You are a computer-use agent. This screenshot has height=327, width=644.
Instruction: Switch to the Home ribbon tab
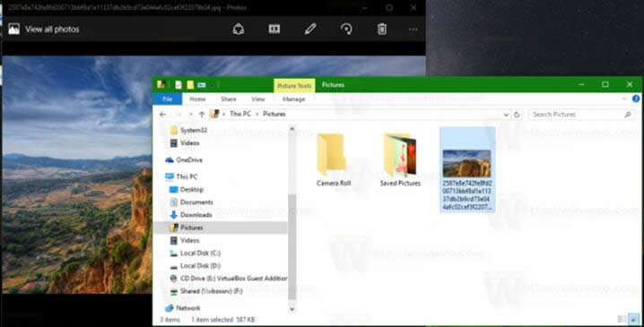tap(197, 99)
